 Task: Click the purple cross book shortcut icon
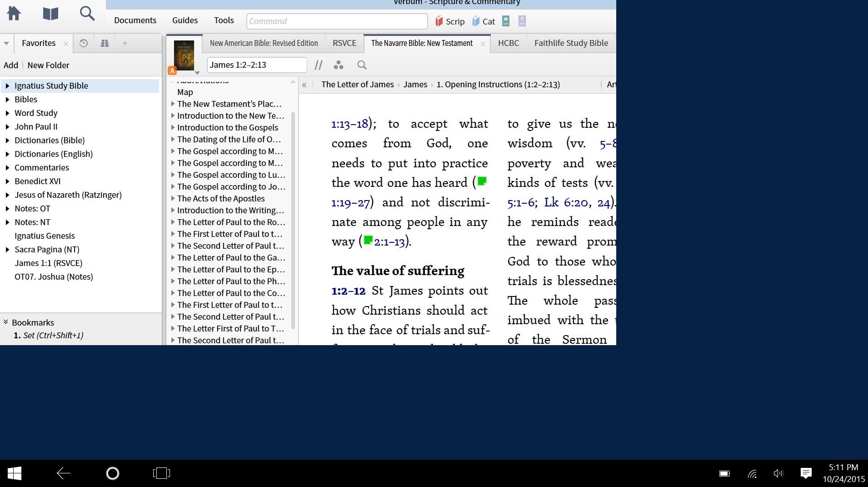pos(522,21)
